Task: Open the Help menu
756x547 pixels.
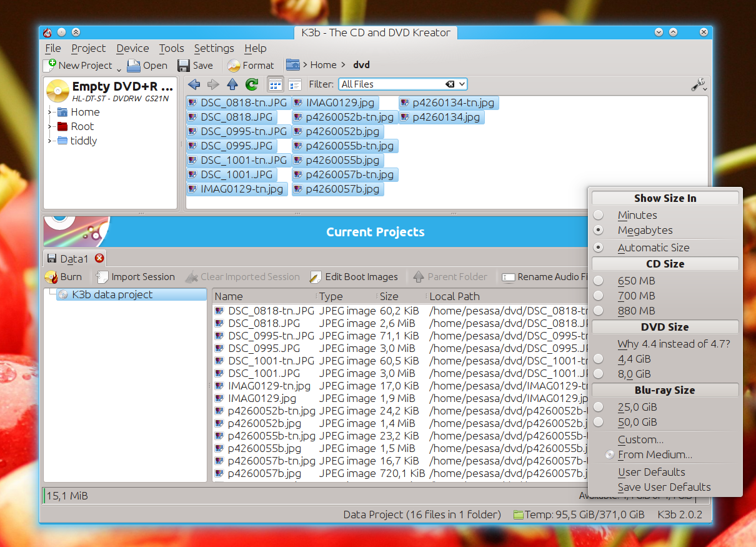Action: [x=256, y=48]
